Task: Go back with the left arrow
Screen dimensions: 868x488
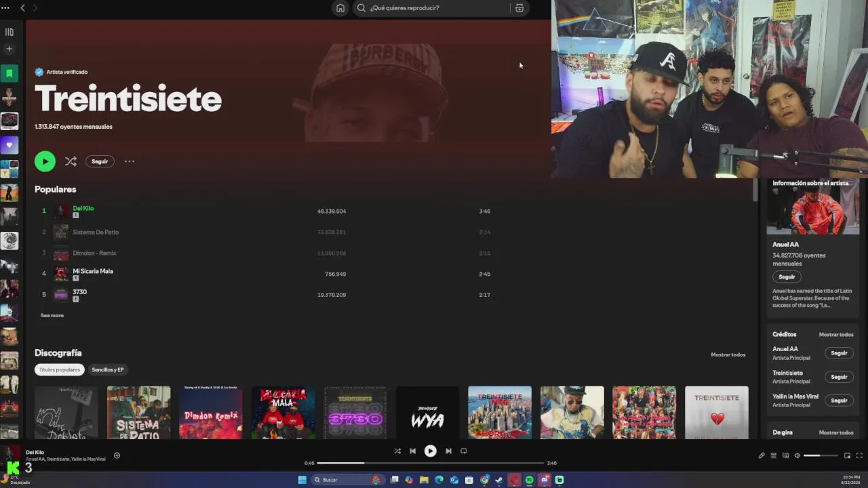Action: [x=22, y=7]
